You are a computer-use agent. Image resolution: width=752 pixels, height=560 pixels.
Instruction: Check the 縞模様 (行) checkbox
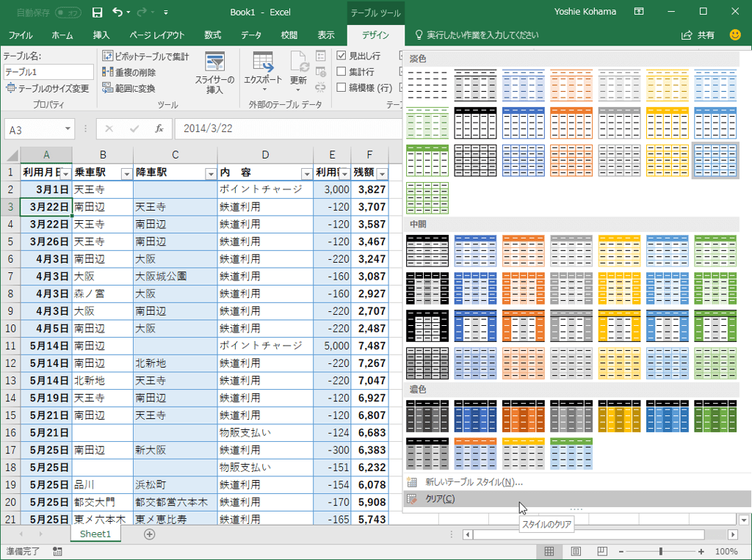click(341, 87)
